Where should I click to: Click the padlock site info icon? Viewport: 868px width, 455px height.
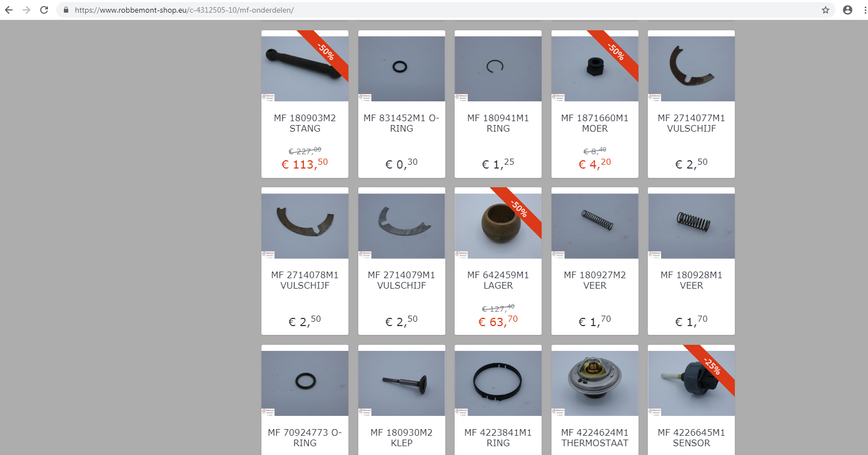[66, 10]
